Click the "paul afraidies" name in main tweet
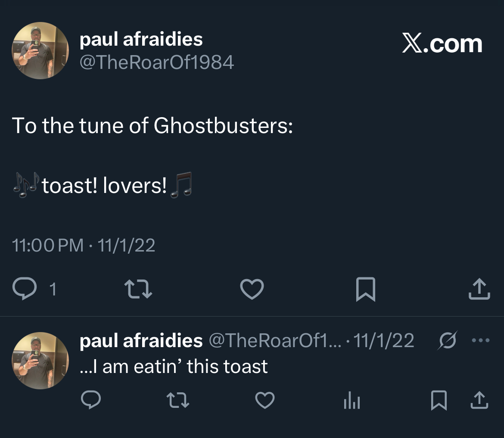The height and width of the screenshot is (438, 504). click(141, 40)
